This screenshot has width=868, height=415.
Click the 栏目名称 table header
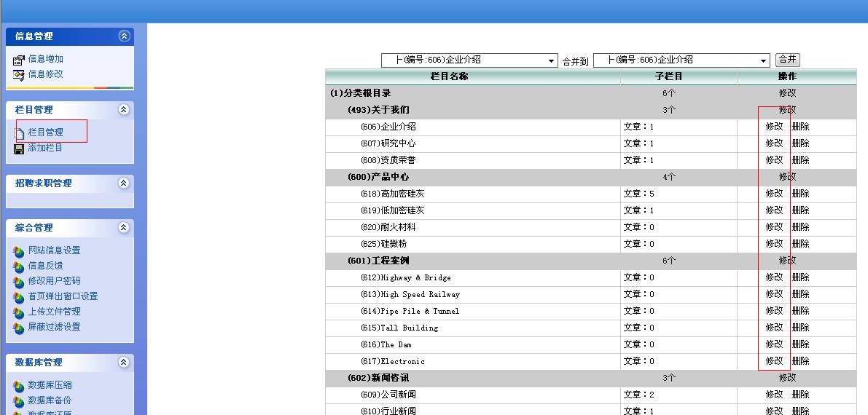[x=449, y=76]
